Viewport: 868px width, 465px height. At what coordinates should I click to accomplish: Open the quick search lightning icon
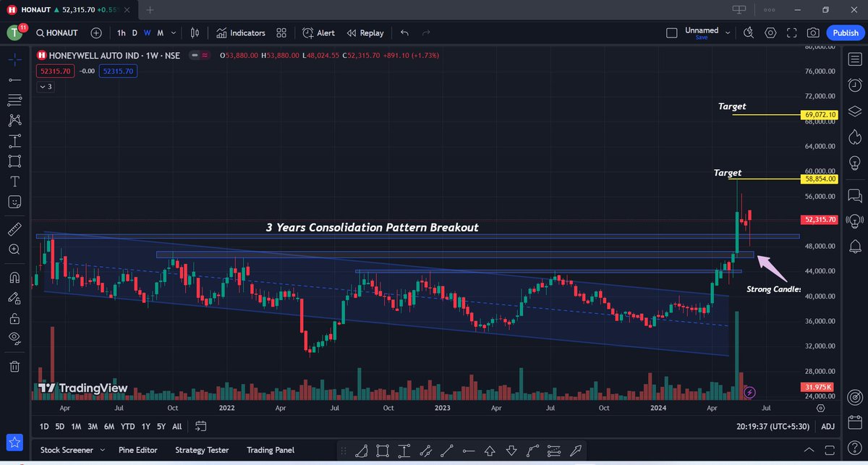(x=749, y=33)
